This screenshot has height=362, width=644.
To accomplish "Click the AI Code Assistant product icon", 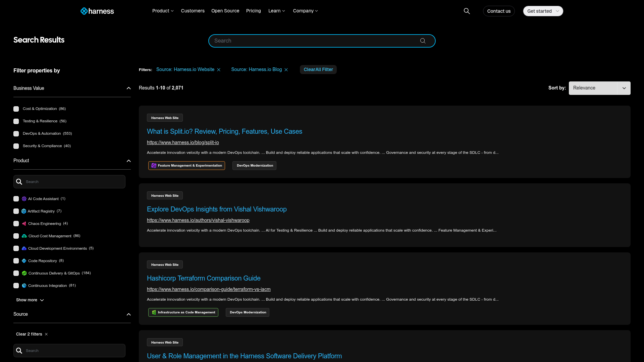I will click(x=24, y=199).
